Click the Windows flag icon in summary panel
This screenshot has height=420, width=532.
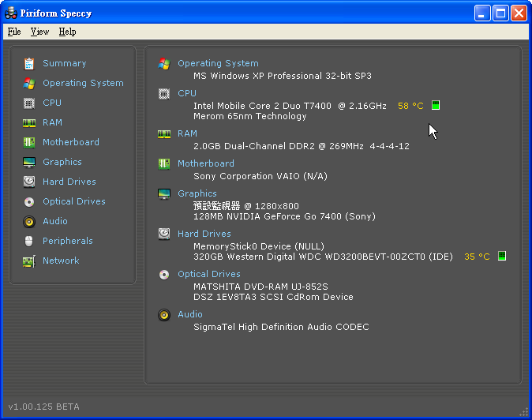click(164, 63)
